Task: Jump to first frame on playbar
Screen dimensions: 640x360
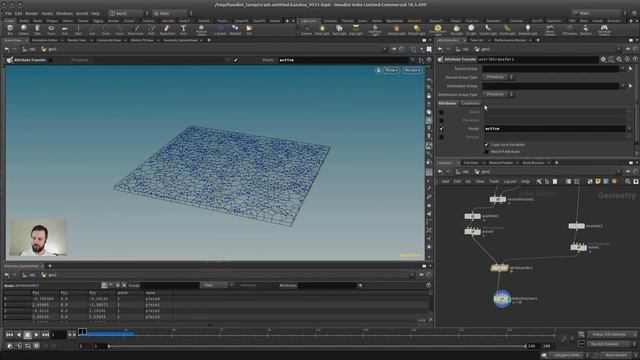Action: point(9,335)
